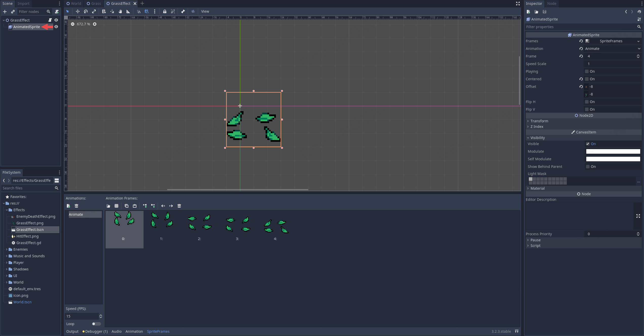
Task: Enable the Playing checkbox
Action: pos(587,71)
